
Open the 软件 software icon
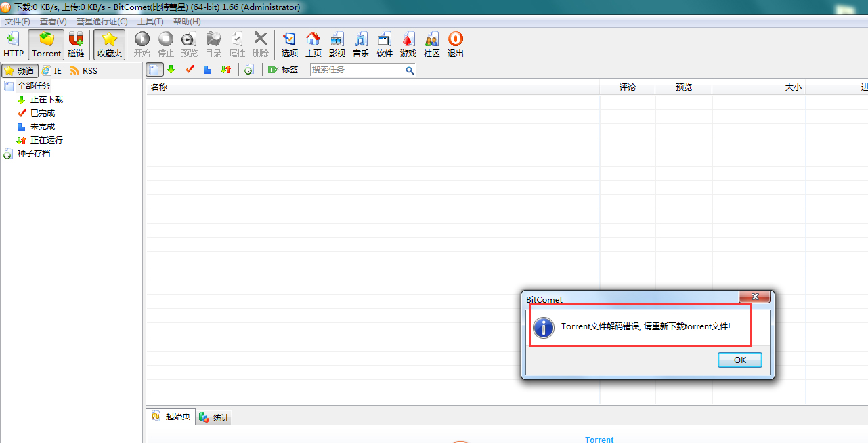385,44
